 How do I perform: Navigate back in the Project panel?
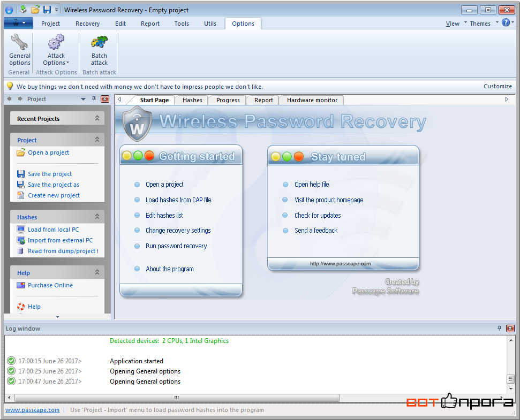tap(9, 98)
